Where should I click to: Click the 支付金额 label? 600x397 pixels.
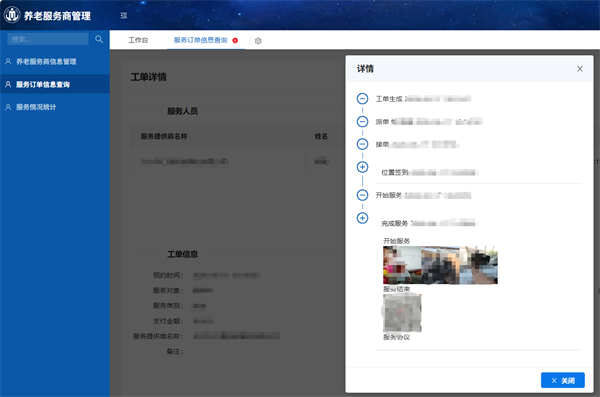pos(168,321)
